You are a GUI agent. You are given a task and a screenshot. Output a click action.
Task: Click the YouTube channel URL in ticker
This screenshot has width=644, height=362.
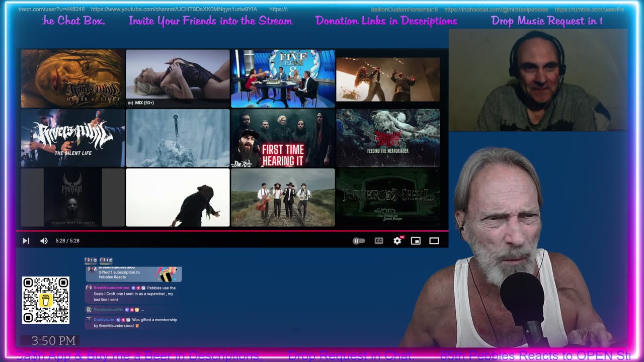coord(174,10)
